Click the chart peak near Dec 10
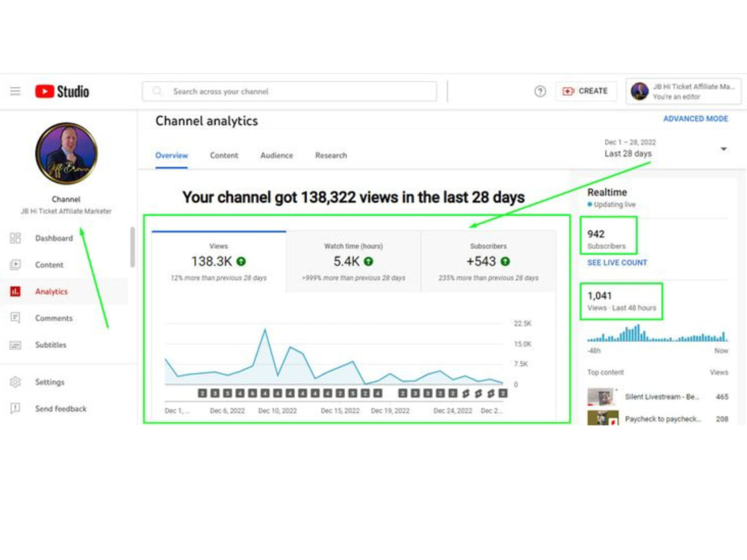The width and height of the screenshot is (747, 560). pos(265,329)
